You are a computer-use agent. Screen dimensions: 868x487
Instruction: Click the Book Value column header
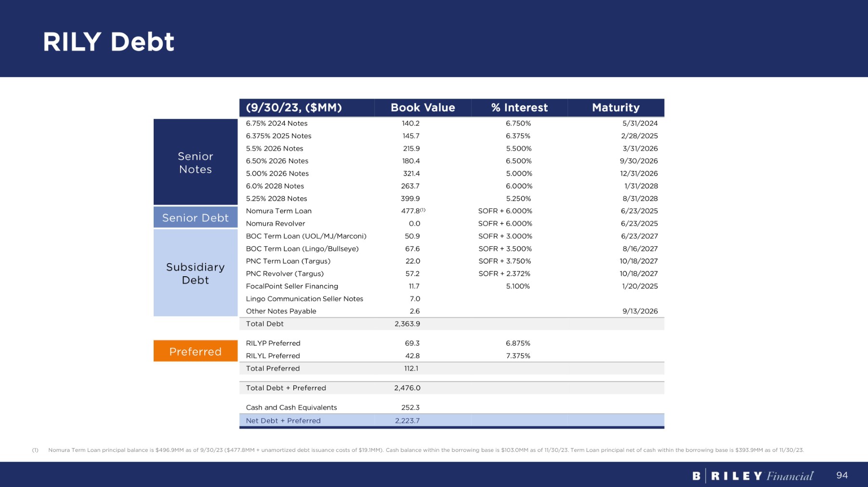pyautogui.click(x=422, y=108)
